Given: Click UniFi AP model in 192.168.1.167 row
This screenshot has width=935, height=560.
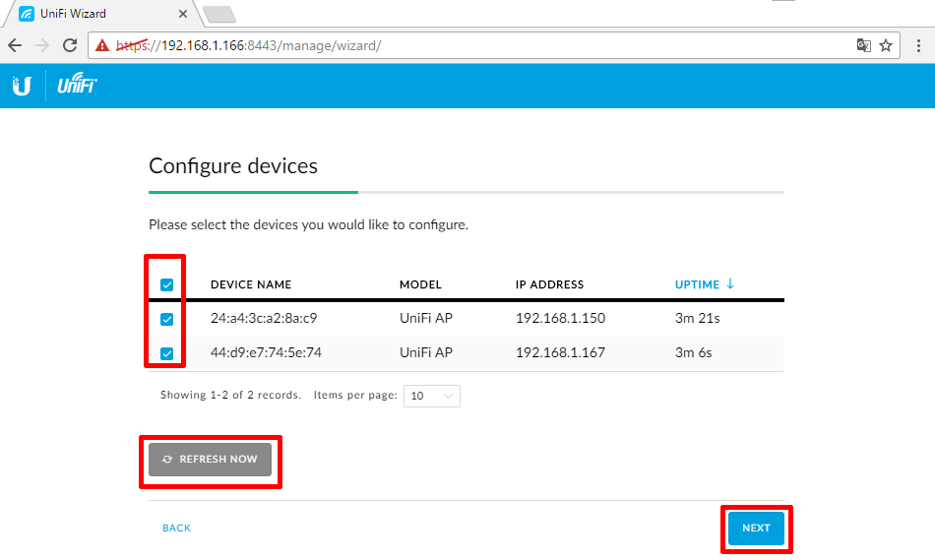Looking at the screenshot, I should pyautogui.click(x=426, y=353).
